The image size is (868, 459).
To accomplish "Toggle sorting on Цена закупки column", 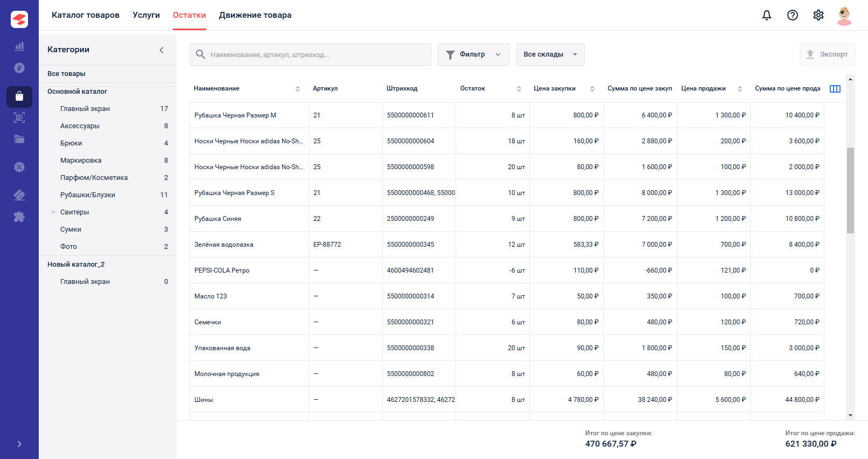I will [592, 89].
